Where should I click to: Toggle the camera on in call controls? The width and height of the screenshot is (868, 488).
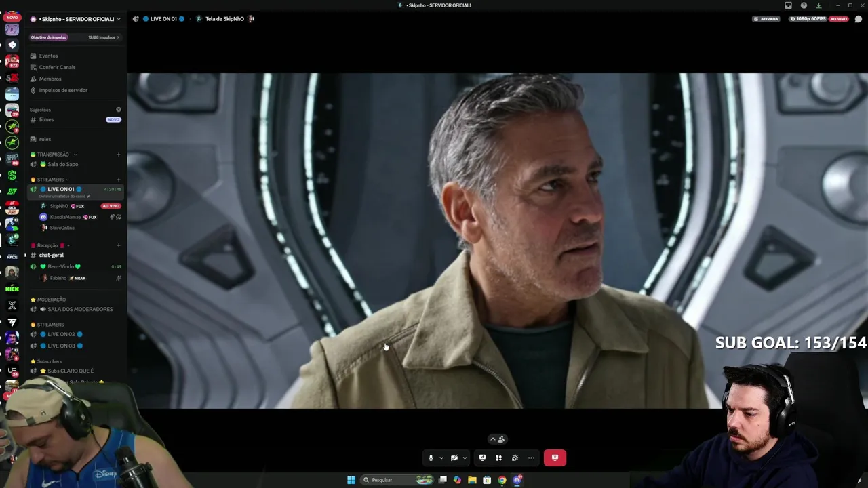click(x=454, y=457)
